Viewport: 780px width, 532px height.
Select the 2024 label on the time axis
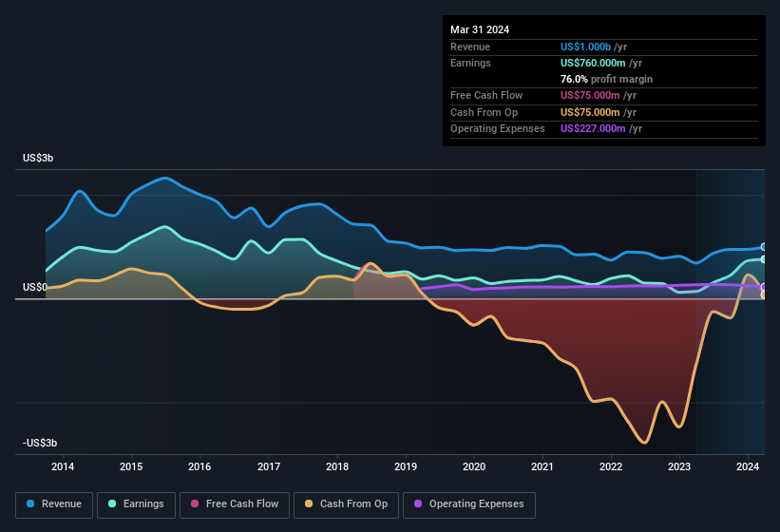[748, 466]
